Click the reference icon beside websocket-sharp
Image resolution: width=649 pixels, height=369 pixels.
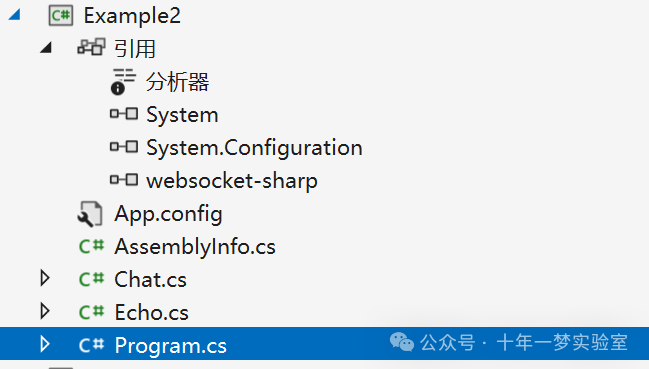coord(124,180)
